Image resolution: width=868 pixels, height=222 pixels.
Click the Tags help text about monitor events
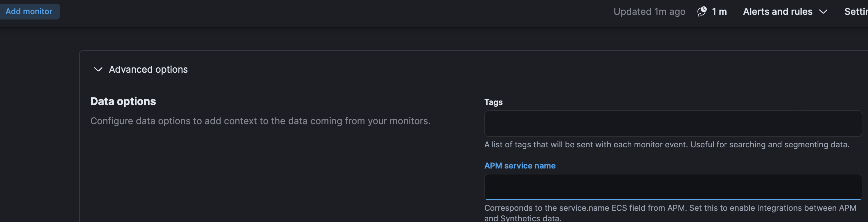pos(666,144)
